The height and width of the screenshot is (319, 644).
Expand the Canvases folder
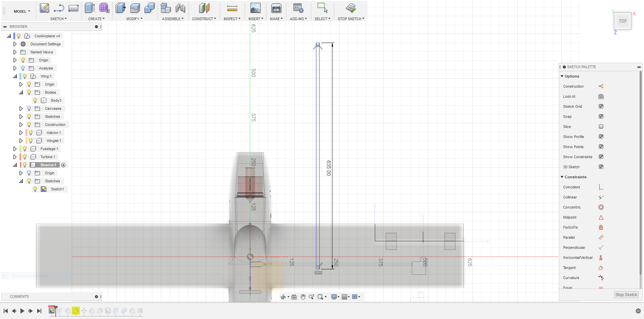click(21, 108)
